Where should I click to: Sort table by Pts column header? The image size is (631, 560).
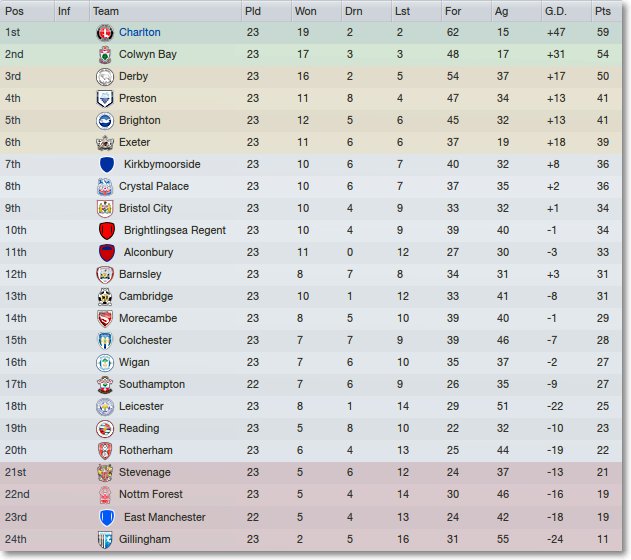tap(606, 11)
